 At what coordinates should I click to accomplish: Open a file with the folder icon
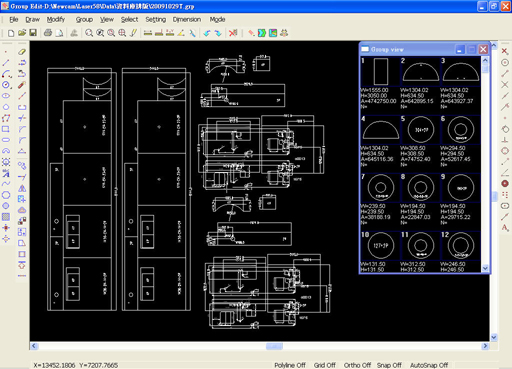tap(22, 33)
